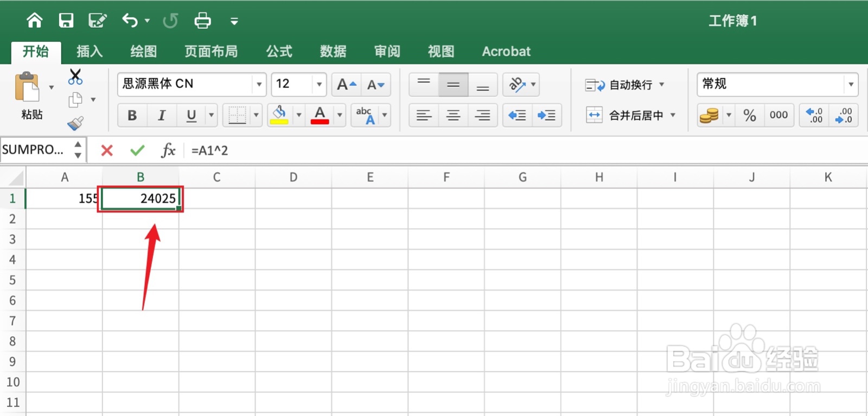Expand the paste options arrow

click(52, 87)
